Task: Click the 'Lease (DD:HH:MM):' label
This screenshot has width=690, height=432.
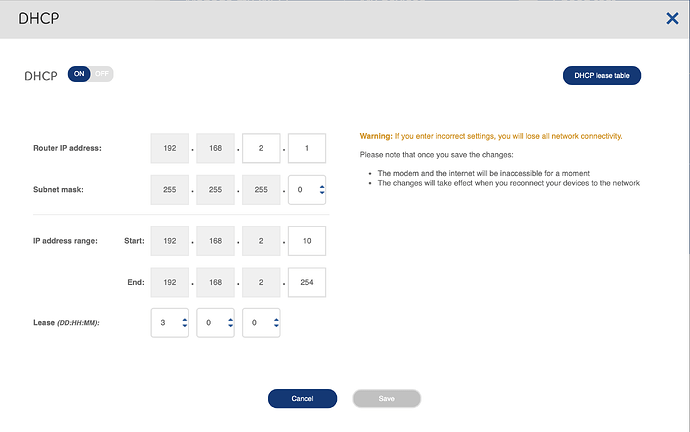Action: (x=66, y=323)
